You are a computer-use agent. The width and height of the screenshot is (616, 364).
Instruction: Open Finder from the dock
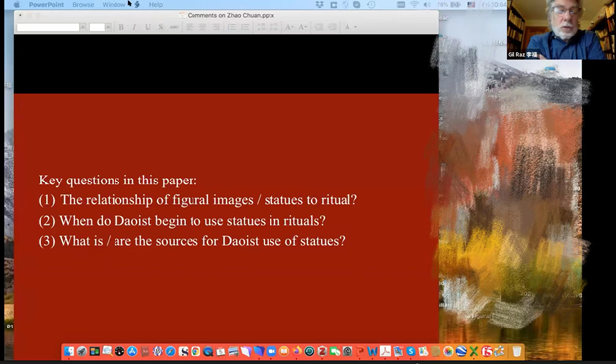tap(69, 351)
